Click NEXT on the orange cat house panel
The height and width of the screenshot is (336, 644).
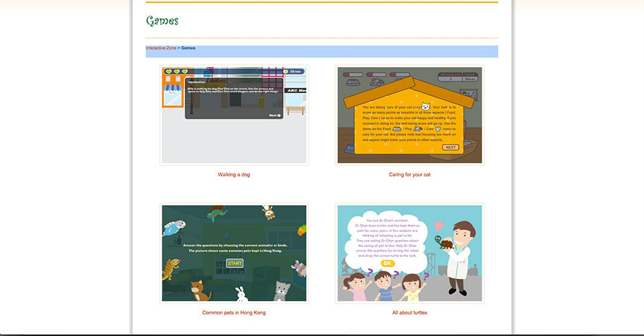coord(451,147)
